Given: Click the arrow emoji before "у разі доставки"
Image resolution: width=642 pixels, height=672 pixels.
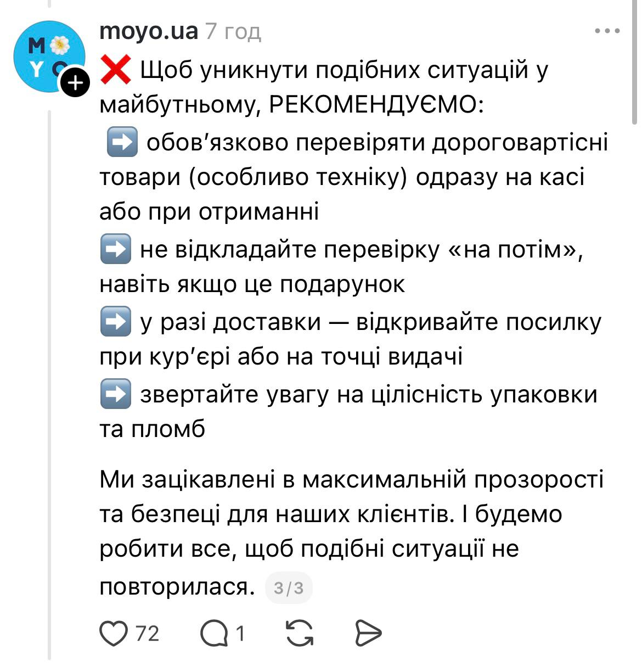Looking at the screenshot, I should 116,321.
